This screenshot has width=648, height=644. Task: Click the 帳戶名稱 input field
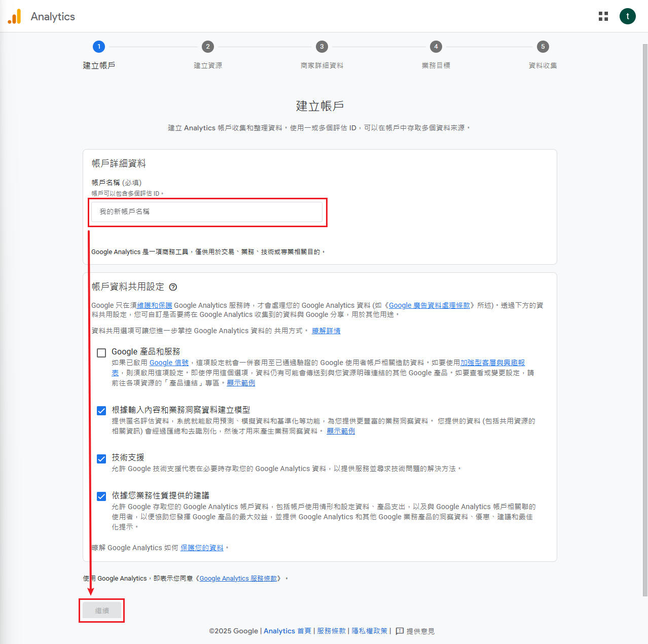[x=206, y=212]
